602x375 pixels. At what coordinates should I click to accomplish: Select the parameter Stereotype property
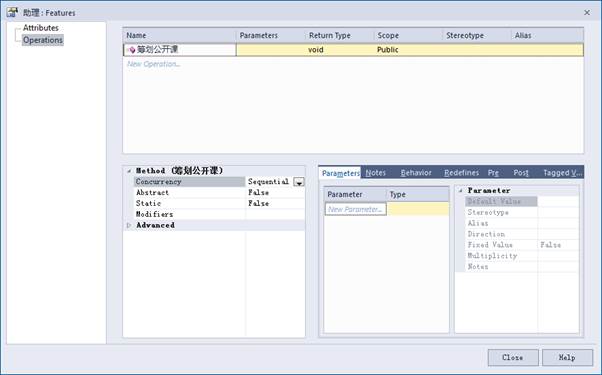click(x=501, y=212)
